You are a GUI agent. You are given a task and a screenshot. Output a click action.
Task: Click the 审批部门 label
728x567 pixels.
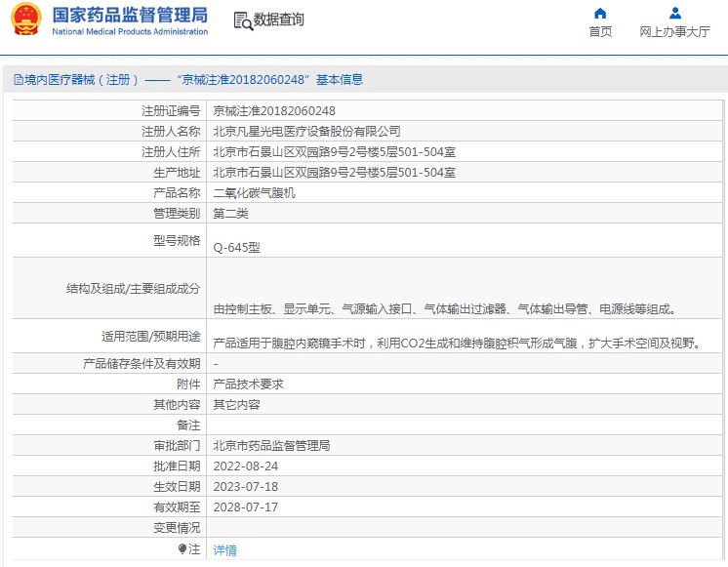click(x=177, y=445)
